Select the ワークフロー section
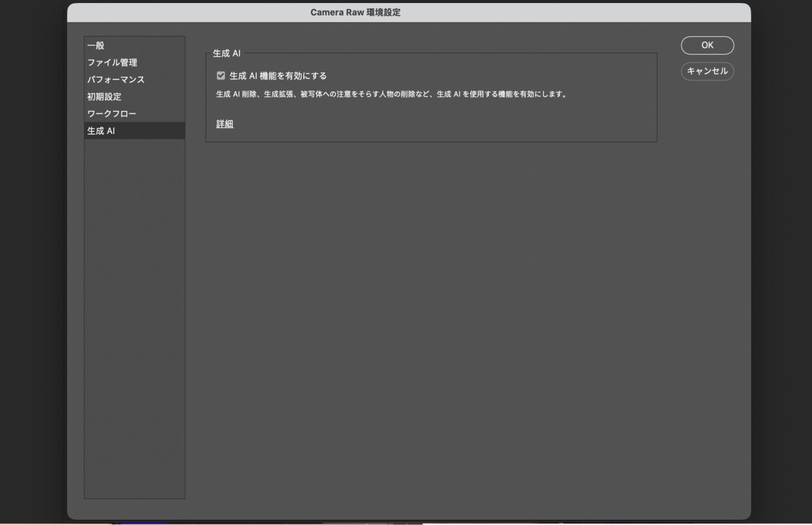Viewport: 812px width, 525px height. click(x=134, y=113)
